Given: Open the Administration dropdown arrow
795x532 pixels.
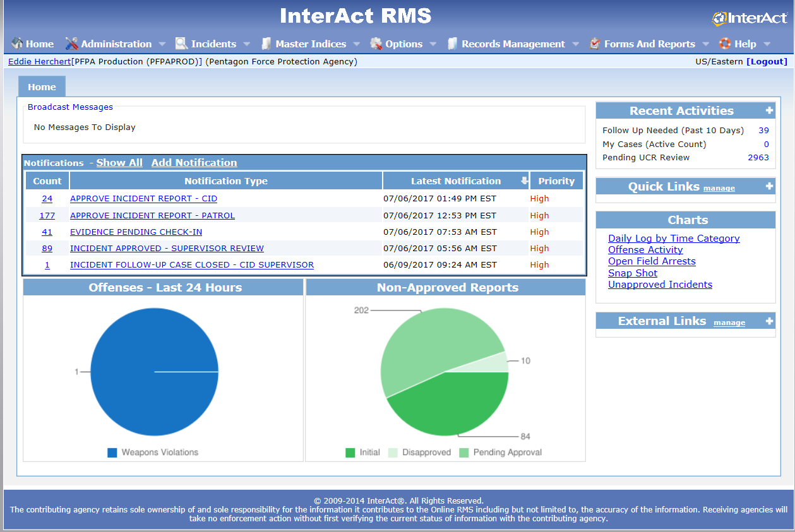Looking at the screenshot, I should 162,44.
